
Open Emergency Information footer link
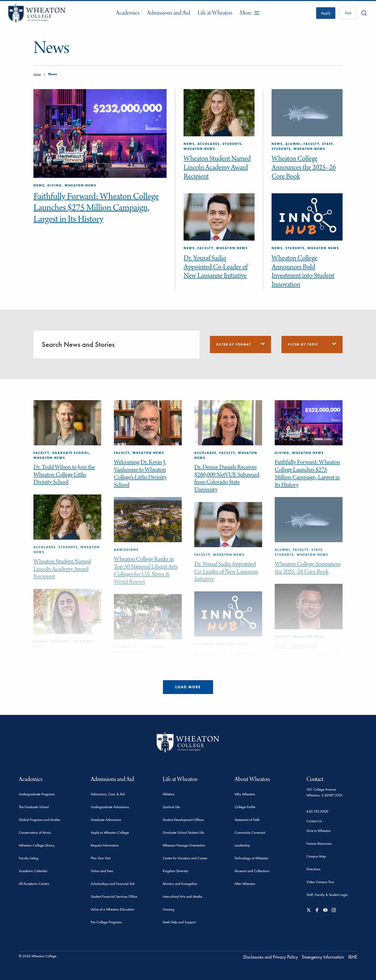coord(323,957)
